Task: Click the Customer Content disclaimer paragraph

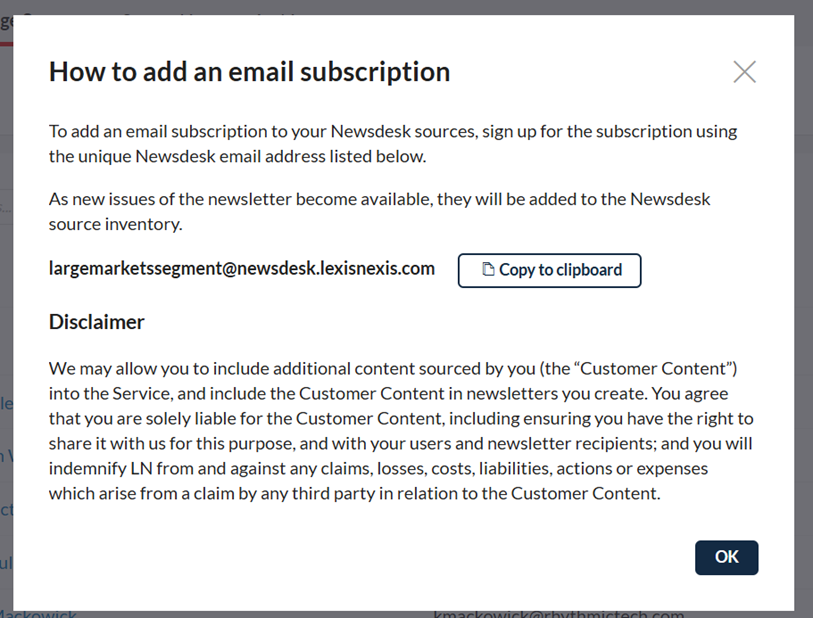Action: (x=401, y=431)
